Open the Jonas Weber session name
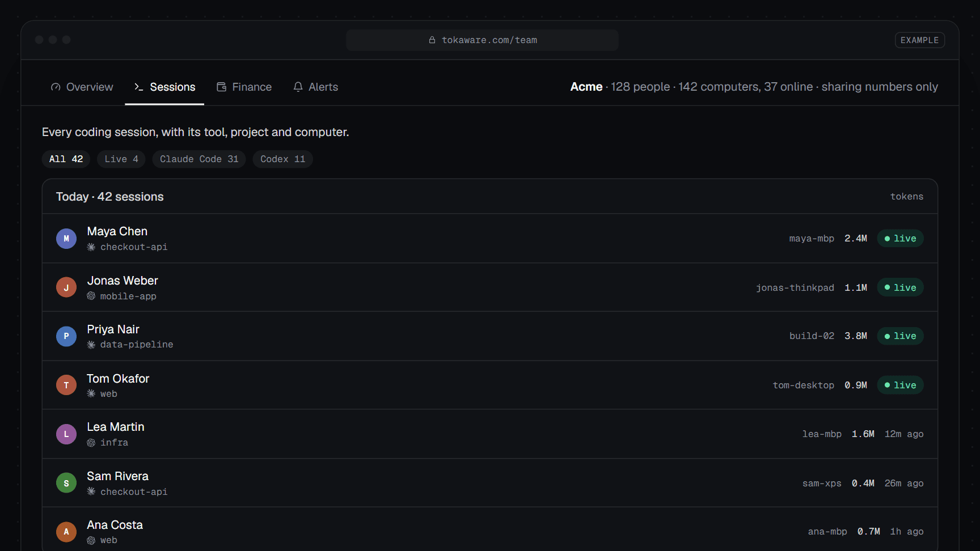This screenshot has height=551, width=980. tap(122, 281)
